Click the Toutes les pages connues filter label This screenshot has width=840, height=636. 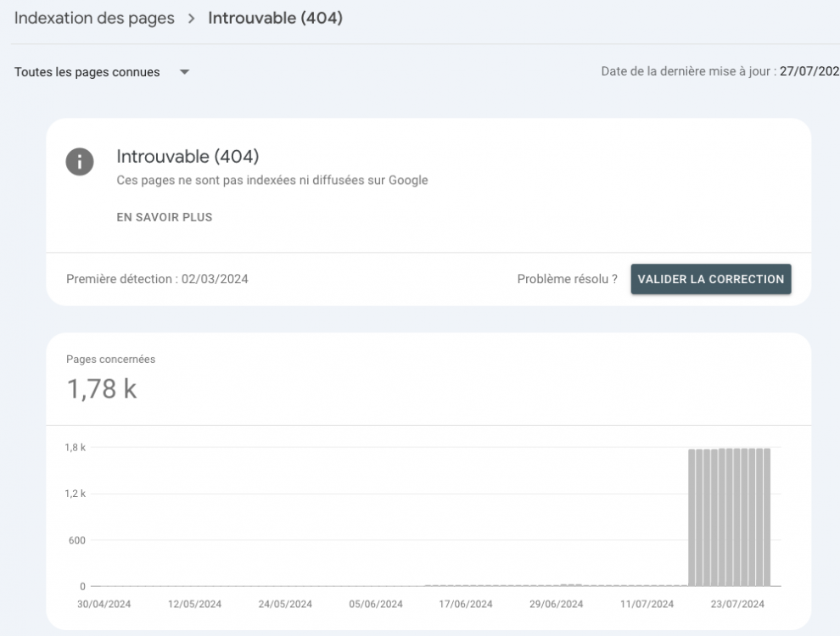[x=87, y=72]
